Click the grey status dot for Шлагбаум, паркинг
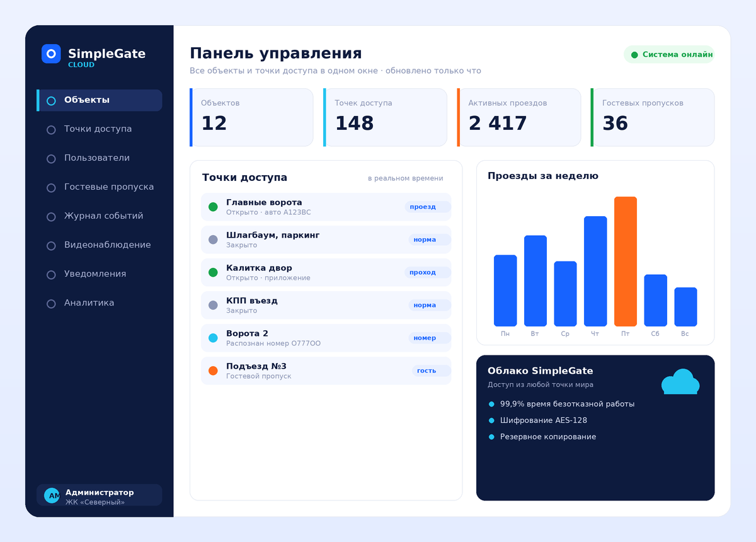Screen dimensions: 756x542 pos(213,239)
